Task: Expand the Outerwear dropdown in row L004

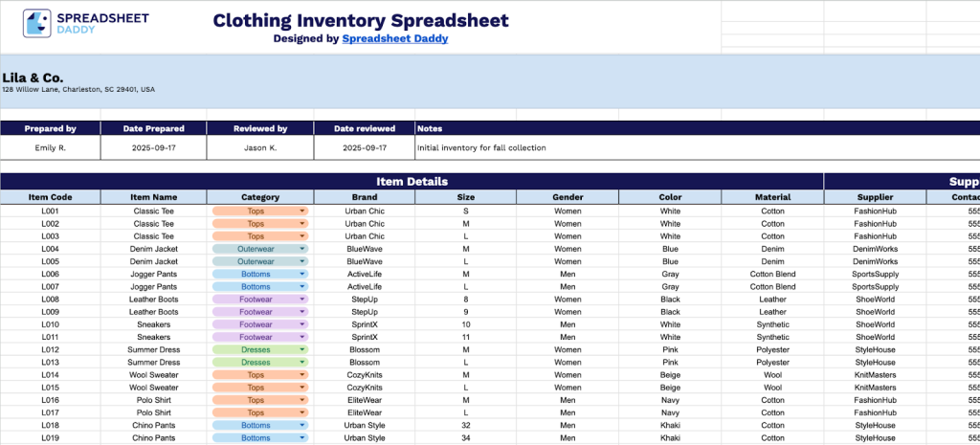Action: pyautogui.click(x=302, y=249)
